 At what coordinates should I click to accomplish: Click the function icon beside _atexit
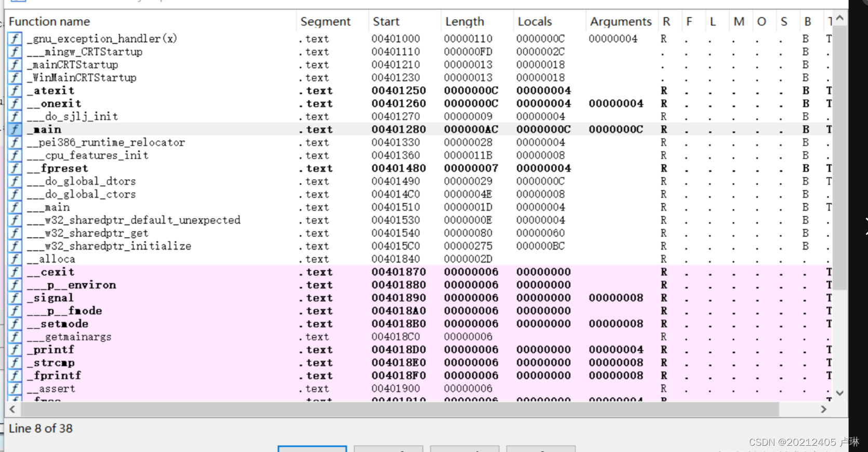pos(15,90)
